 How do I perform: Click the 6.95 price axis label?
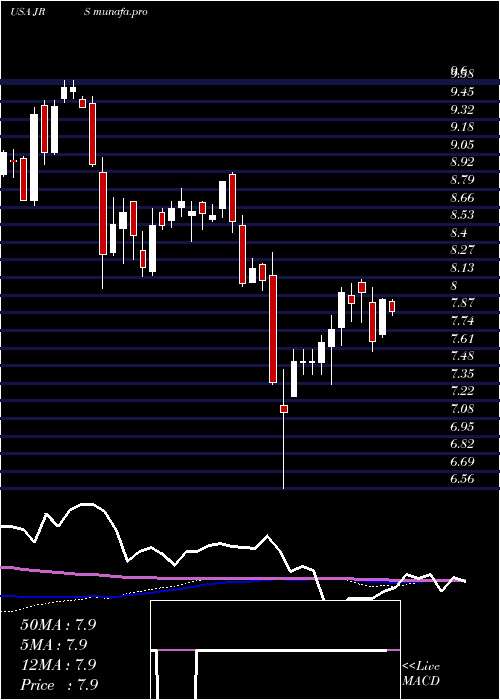462,427
